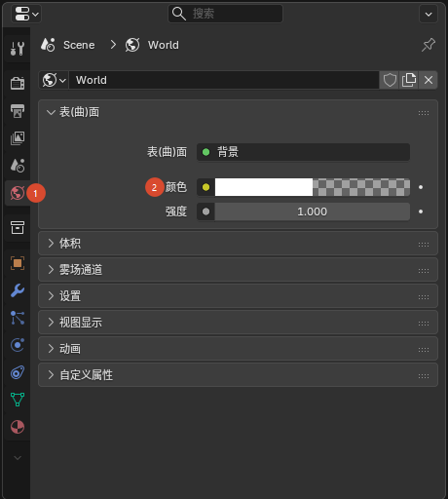Click drag-handle dots of 自定义属性 panel

pos(424,376)
